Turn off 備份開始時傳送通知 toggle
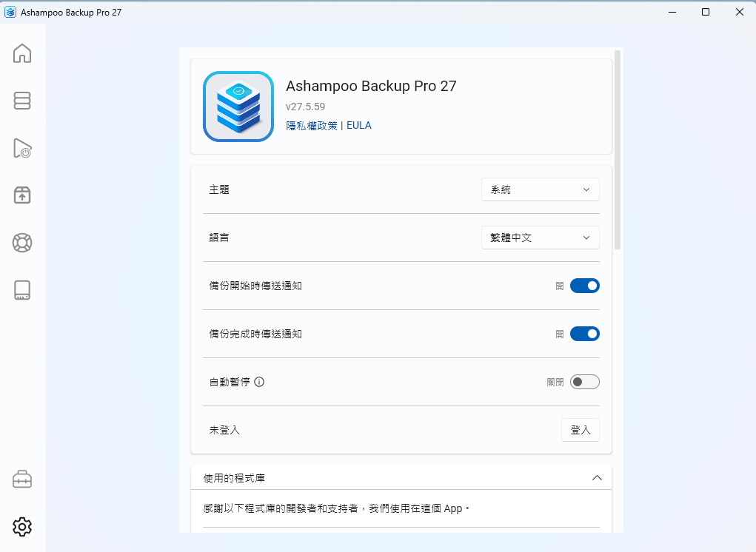Viewport: 756px width, 552px height. (585, 286)
